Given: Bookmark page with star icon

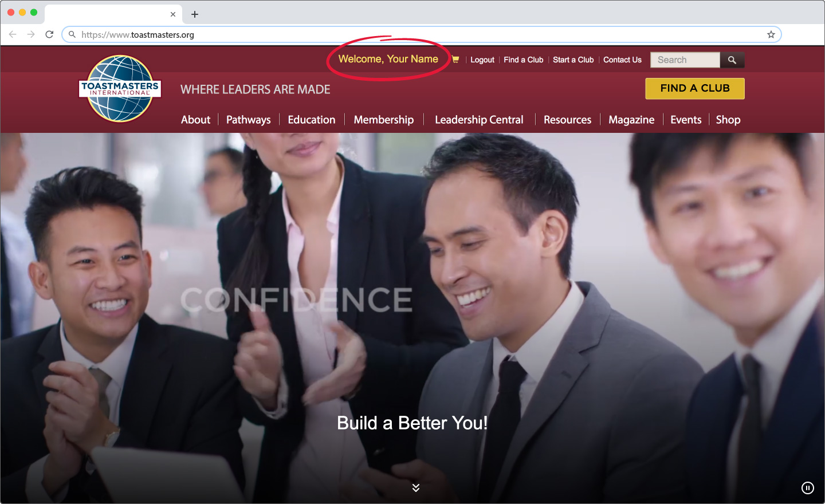Looking at the screenshot, I should coord(771,35).
